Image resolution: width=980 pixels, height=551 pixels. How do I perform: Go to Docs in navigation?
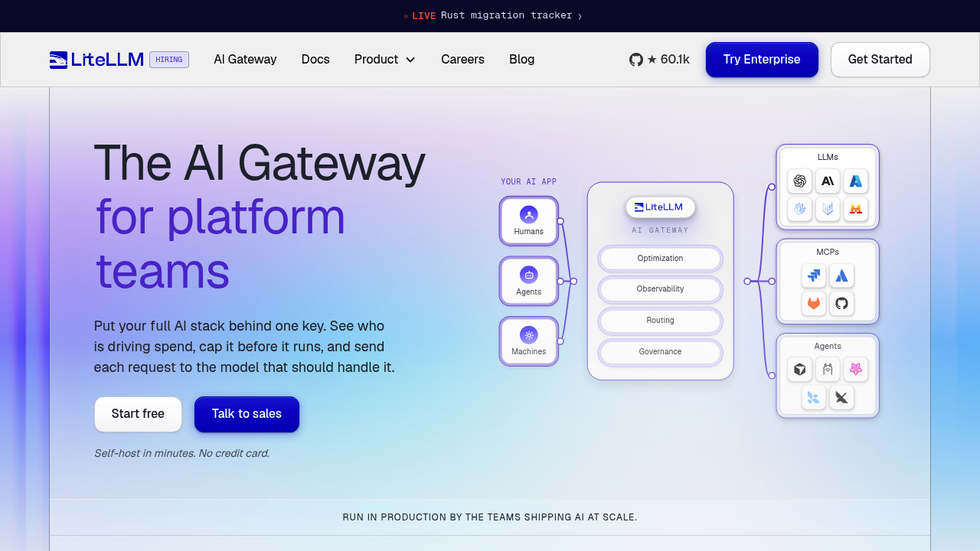point(315,60)
